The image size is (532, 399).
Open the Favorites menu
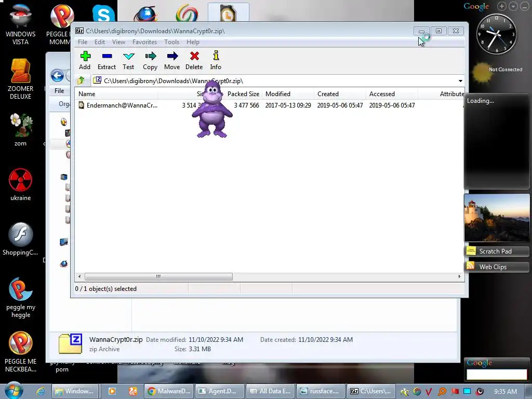[144, 42]
